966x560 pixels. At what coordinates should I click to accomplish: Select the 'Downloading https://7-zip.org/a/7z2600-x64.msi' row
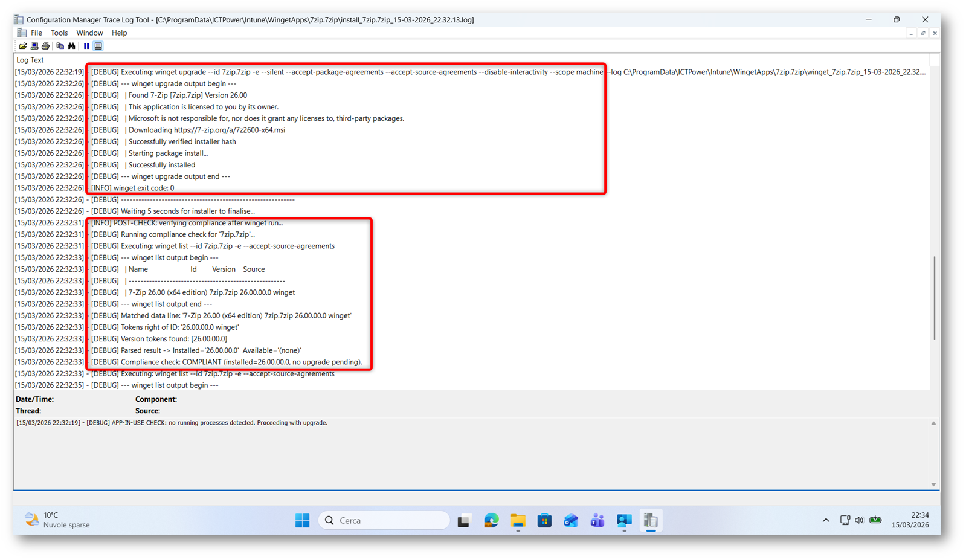coord(471,130)
